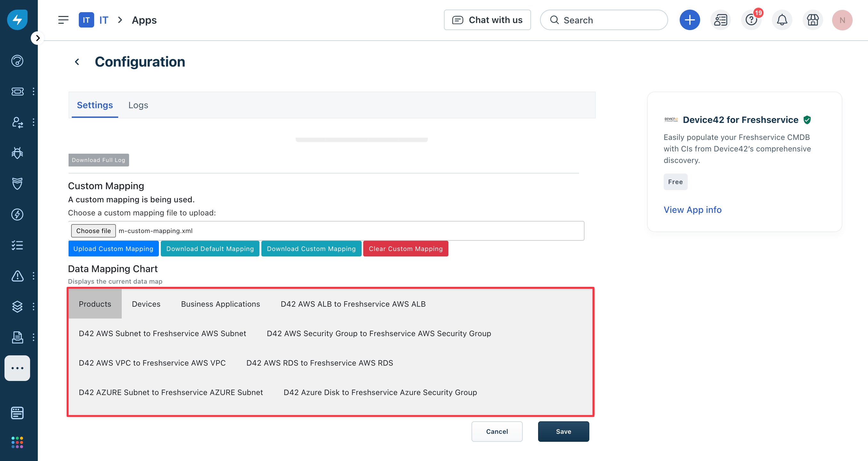
Task: Open the tickets icon in the sidebar
Action: click(17, 92)
